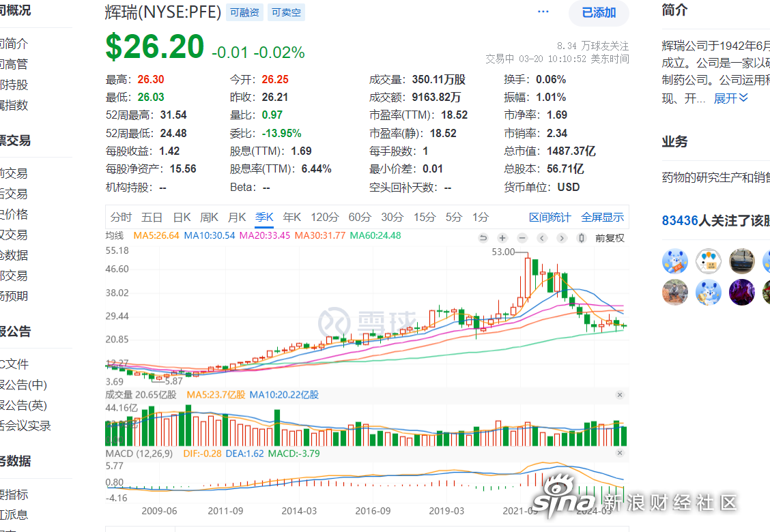Click the 53.00 peak price marker on chart
Viewport: 770px width, 532px height.
(x=503, y=252)
